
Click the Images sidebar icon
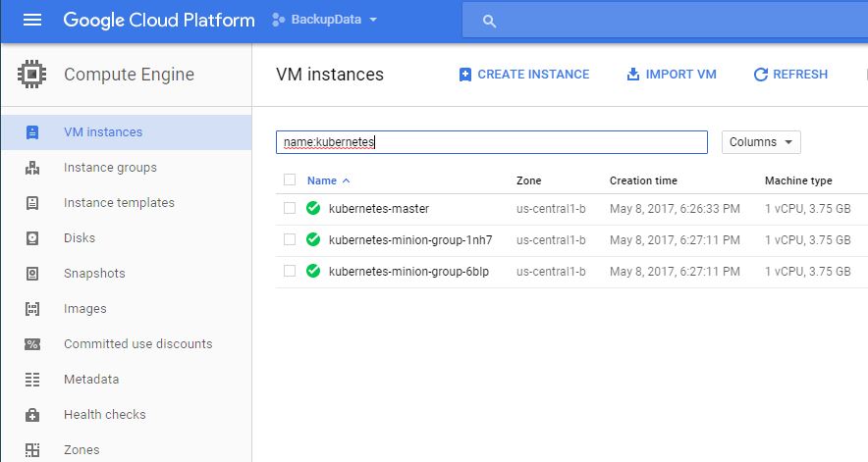point(32,309)
